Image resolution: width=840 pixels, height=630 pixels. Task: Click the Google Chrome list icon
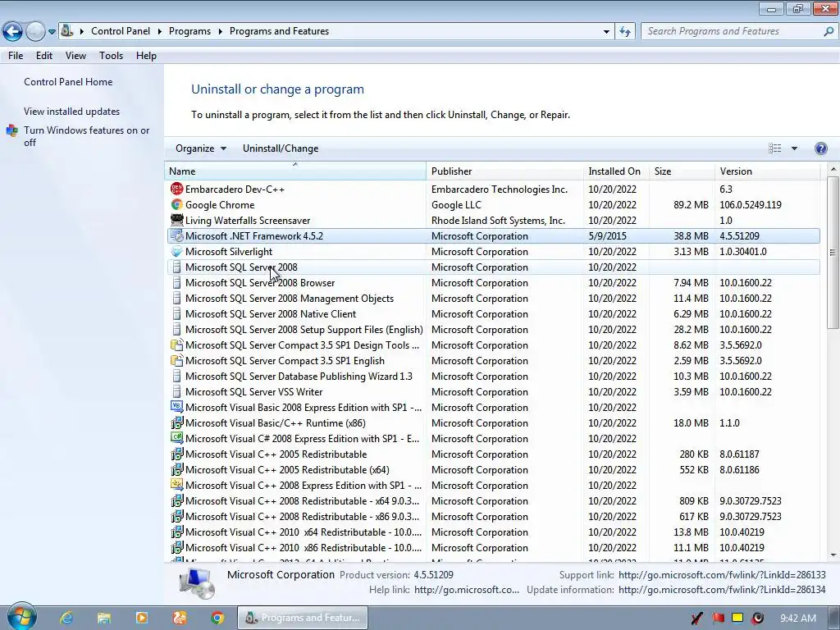(176, 204)
